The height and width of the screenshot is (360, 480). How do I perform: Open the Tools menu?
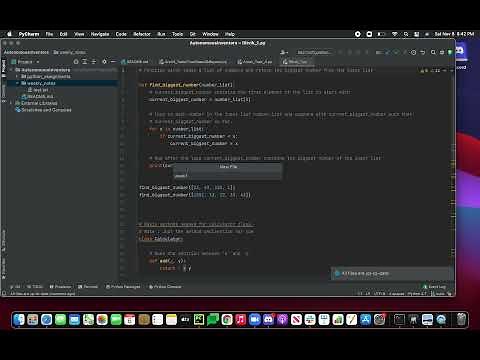pos(177,34)
